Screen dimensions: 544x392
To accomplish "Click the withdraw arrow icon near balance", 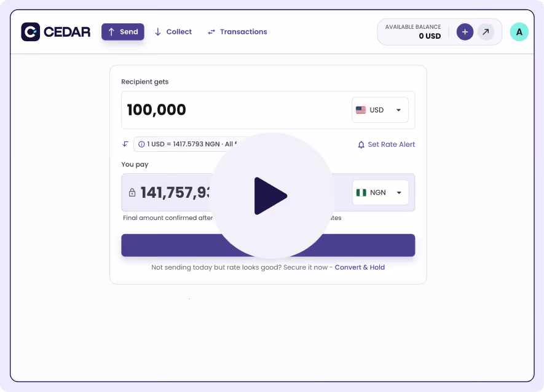I will (486, 32).
